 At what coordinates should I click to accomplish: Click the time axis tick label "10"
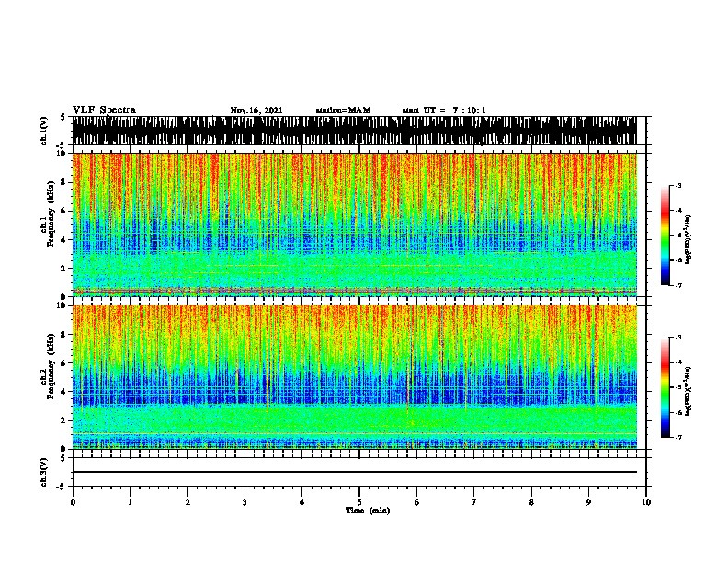[646, 502]
